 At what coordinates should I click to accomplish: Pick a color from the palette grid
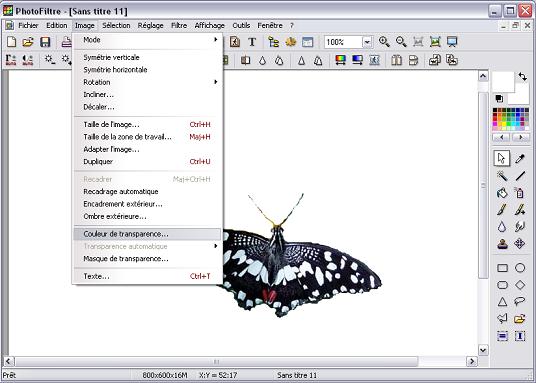click(x=511, y=119)
